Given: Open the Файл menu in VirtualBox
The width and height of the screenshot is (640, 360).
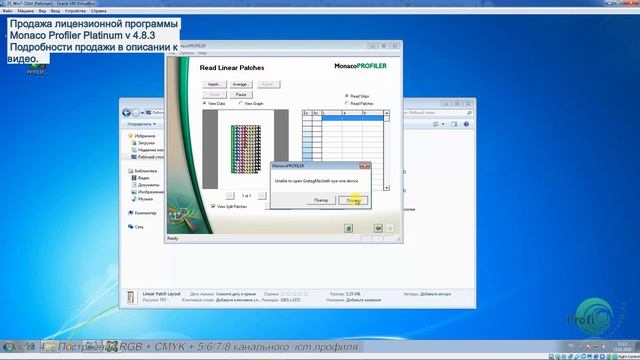Looking at the screenshot, I should pos(7,11).
